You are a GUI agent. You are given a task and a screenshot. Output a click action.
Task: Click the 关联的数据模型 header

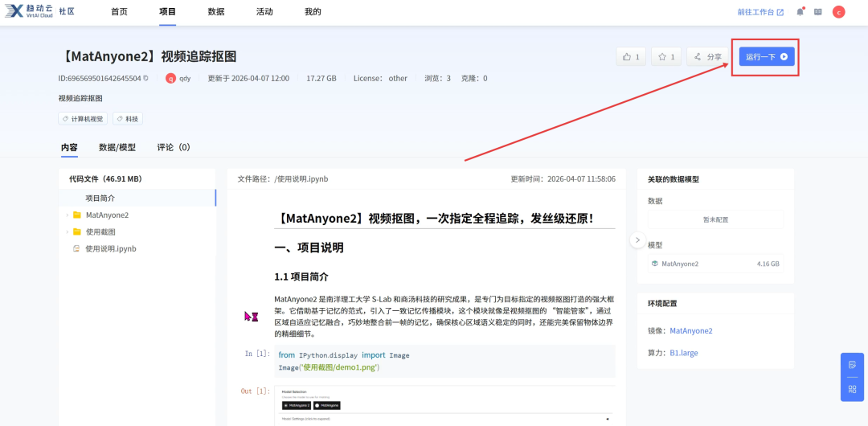tap(674, 179)
